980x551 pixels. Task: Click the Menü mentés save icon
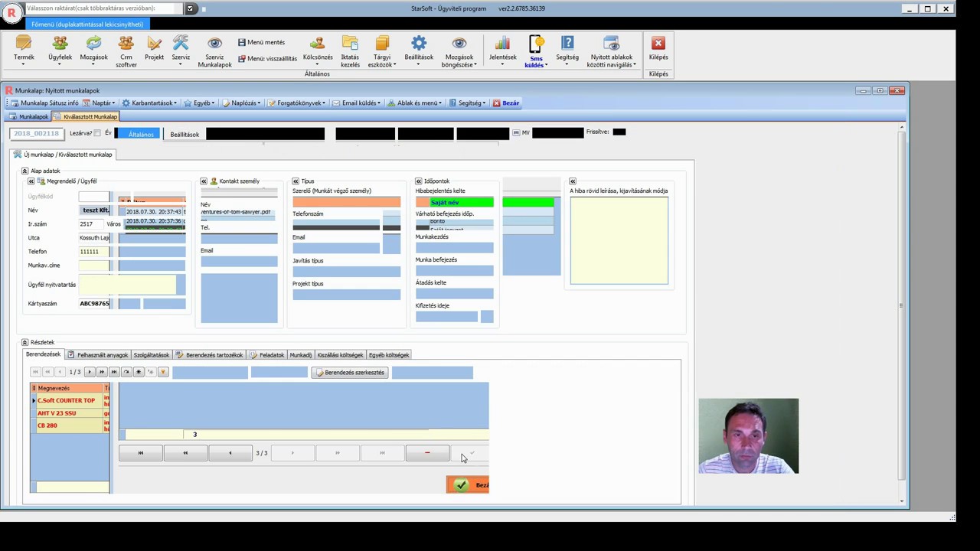pos(261,42)
